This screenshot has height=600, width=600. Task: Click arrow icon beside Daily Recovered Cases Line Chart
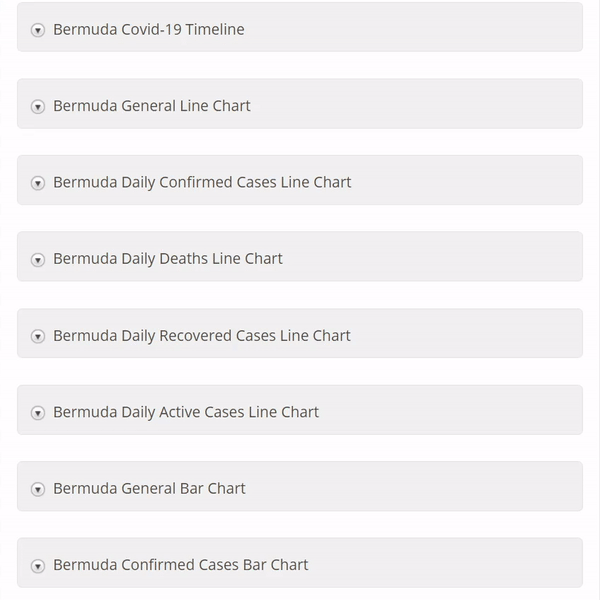click(38, 336)
